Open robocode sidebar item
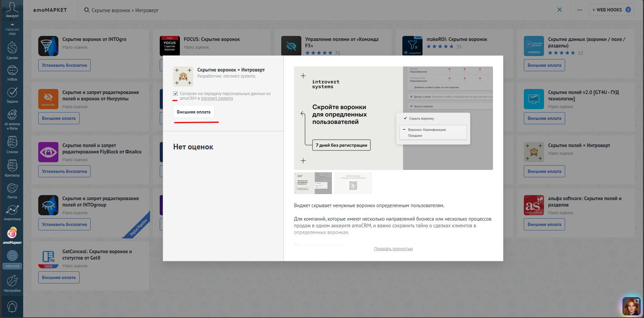Viewport: 644px width, 318px height. click(x=12, y=260)
